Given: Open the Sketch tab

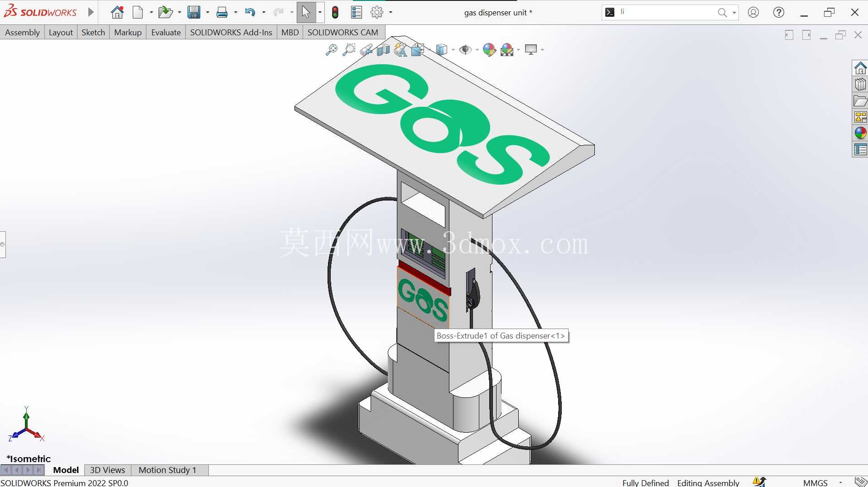Looking at the screenshot, I should [93, 32].
